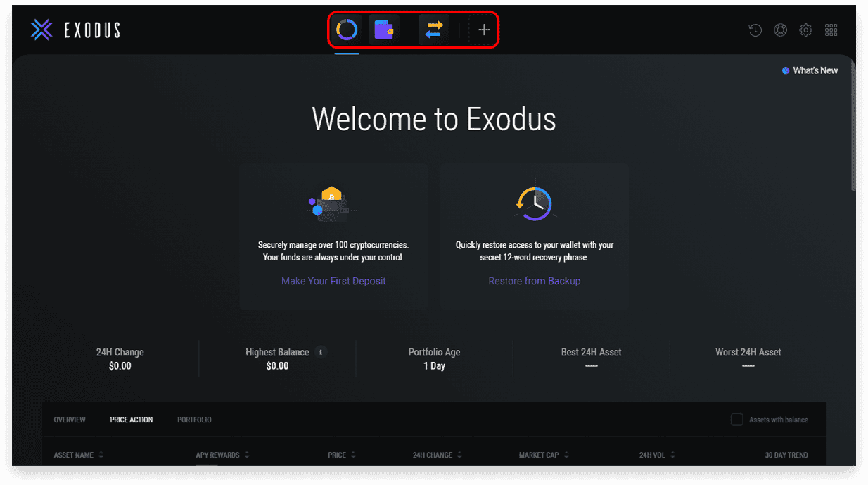Open the Wallet icon tab
Screen dimensions: 868x485
[x=383, y=30]
